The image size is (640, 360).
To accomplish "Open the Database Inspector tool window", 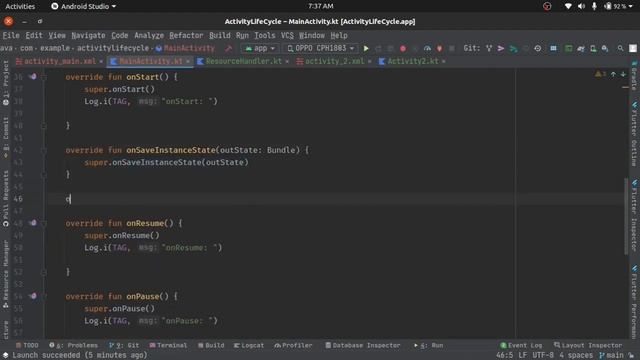I will point(362,345).
